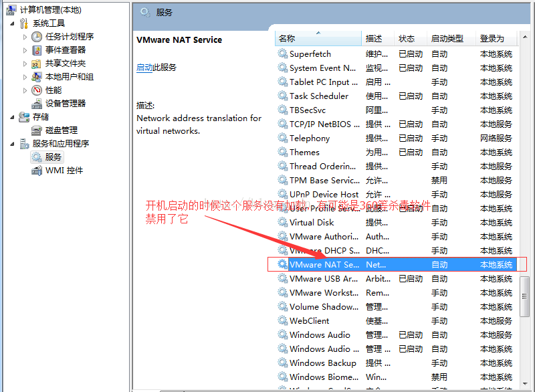Select the Windows Biome... service row
The image size is (535, 392).
pos(396,377)
